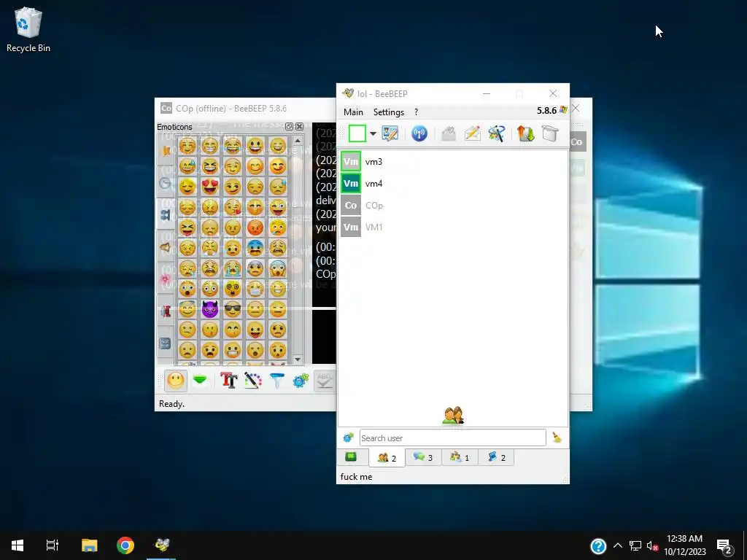Close the Emoticons panel

pyautogui.click(x=300, y=127)
